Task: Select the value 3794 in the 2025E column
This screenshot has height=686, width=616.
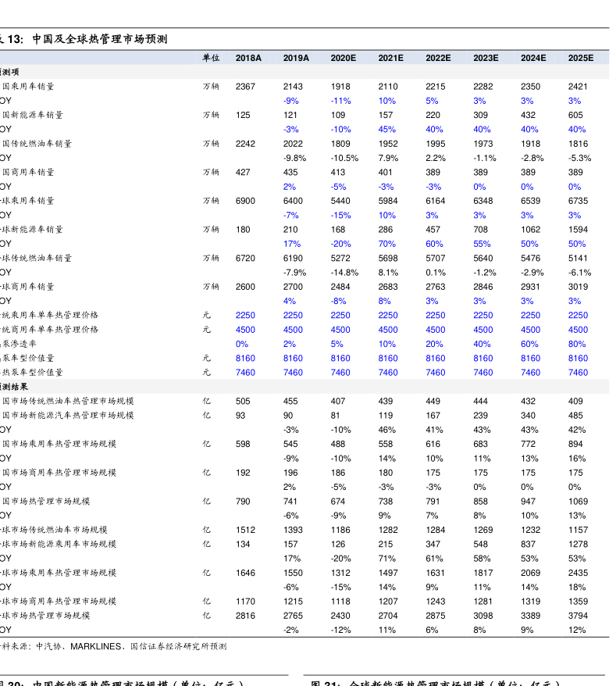Action: [x=578, y=616]
